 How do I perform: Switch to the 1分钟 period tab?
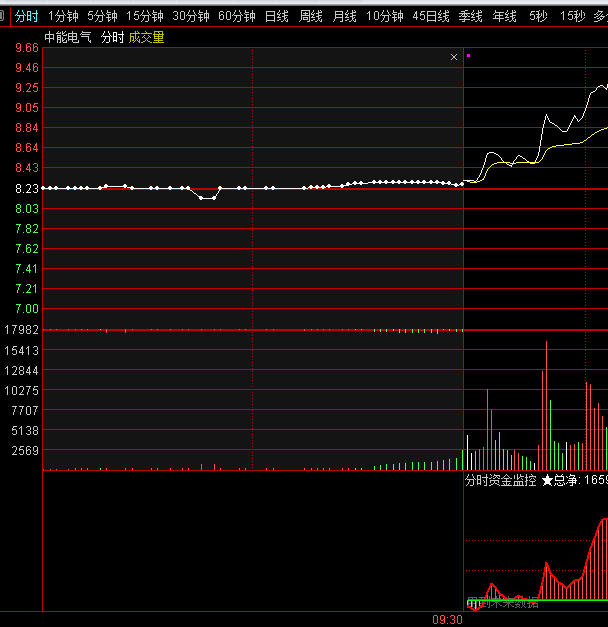(x=63, y=16)
